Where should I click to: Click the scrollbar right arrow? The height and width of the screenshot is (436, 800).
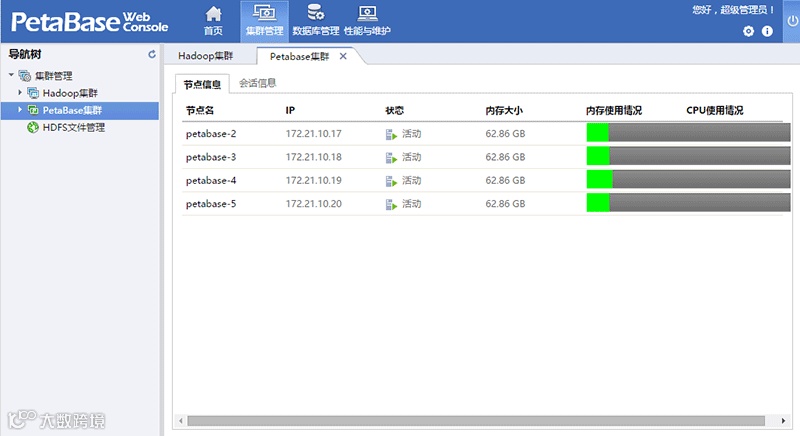pos(783,421)
